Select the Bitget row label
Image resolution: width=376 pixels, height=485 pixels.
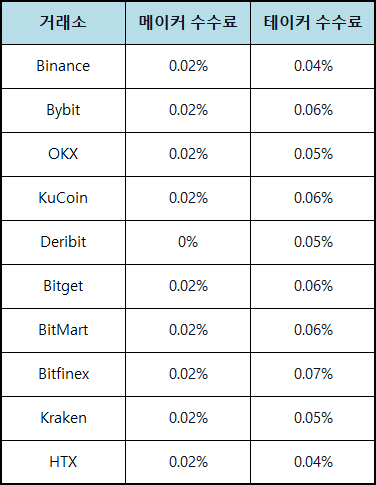click(x=63, y=286)
